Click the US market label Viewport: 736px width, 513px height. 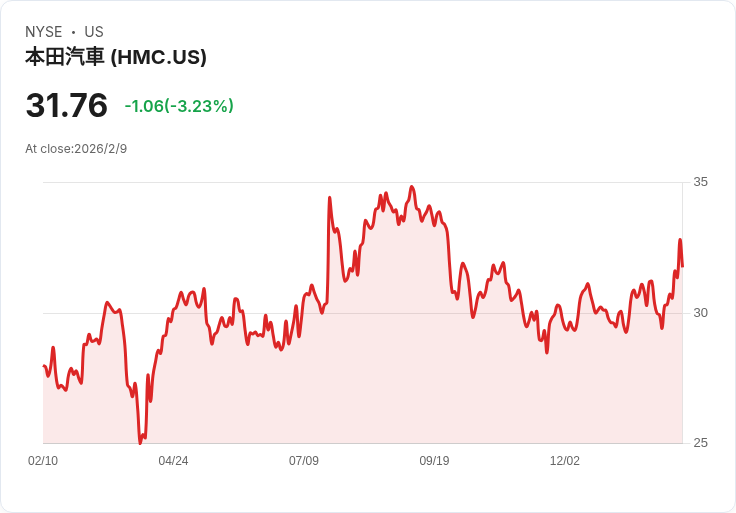[x=94, y=32]
